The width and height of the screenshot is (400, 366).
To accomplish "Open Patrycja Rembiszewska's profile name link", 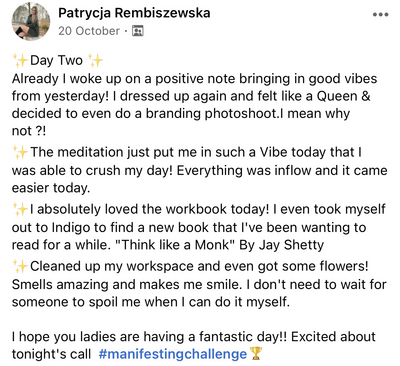I will coord(134,13).
